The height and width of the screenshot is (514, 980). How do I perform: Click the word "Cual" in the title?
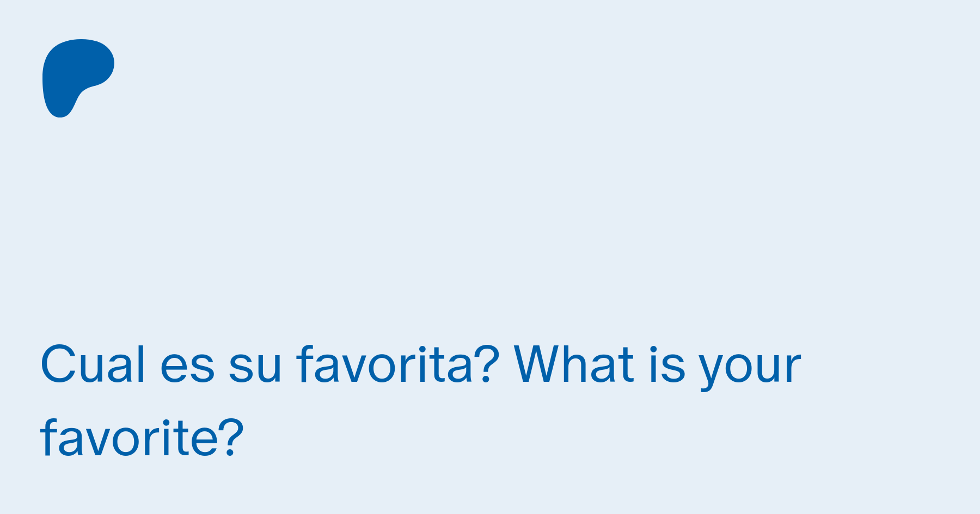click(93, 365)
